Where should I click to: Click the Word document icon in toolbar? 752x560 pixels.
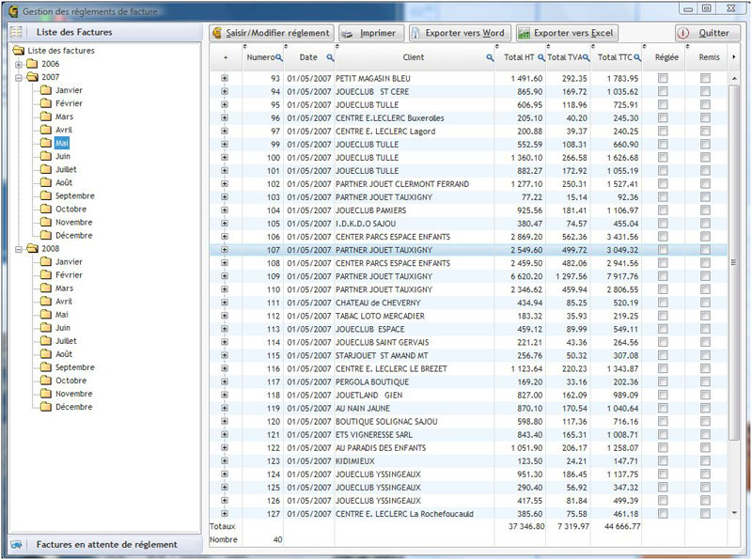[415, 33]
